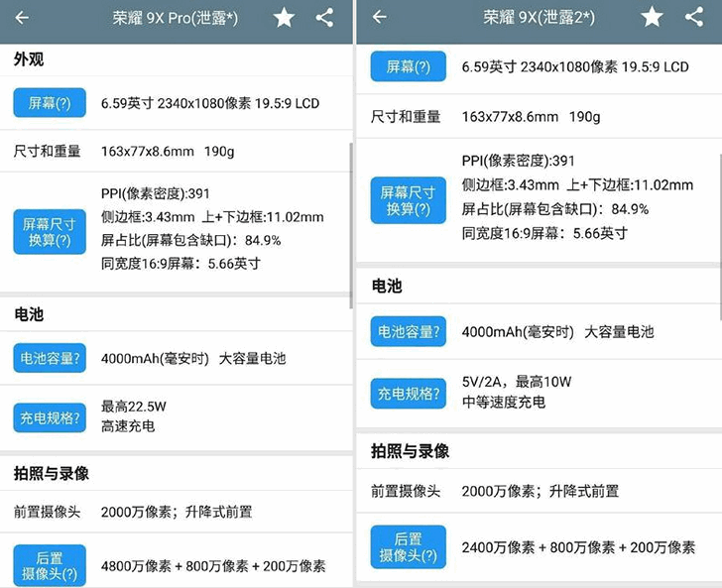Viewport: 722px width, 588px height.
Task: Open 后置摄像头(?) beside 4800万像素
Action: point(50,565)
